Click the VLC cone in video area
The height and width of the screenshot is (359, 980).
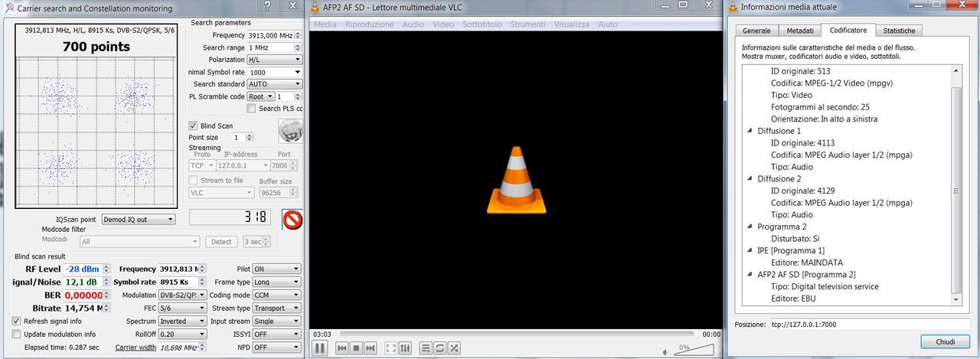(516, 179)
